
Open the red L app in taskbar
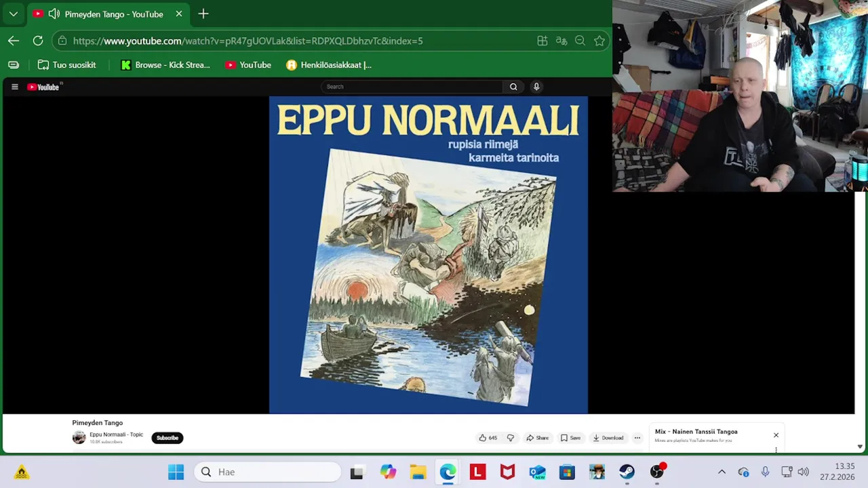477,472
